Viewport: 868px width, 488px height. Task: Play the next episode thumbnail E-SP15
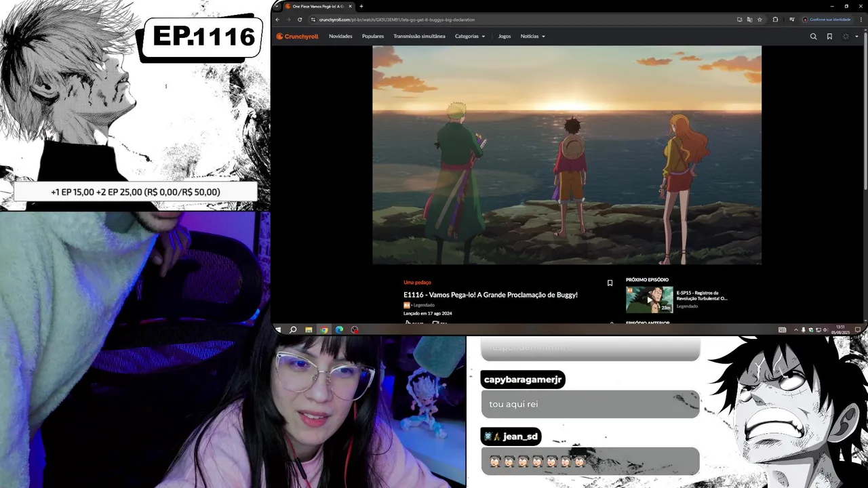[649, 299]
